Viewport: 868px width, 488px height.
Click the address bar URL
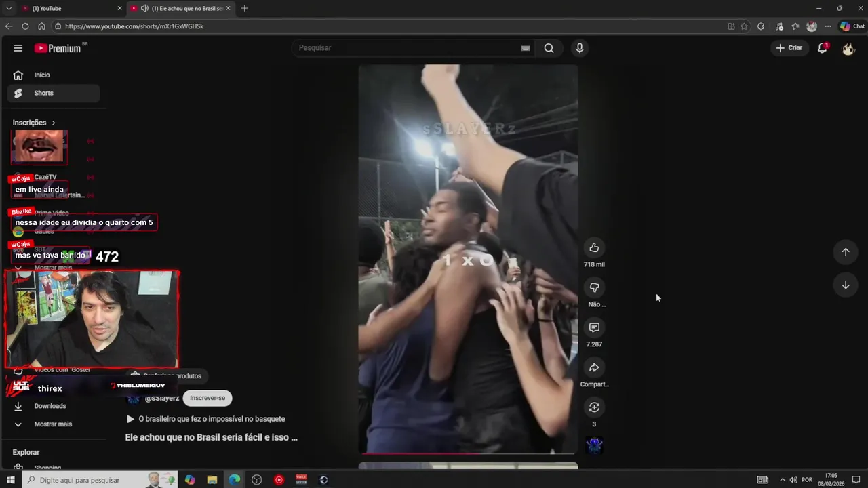pyautogui.click(x=134, y=26)
